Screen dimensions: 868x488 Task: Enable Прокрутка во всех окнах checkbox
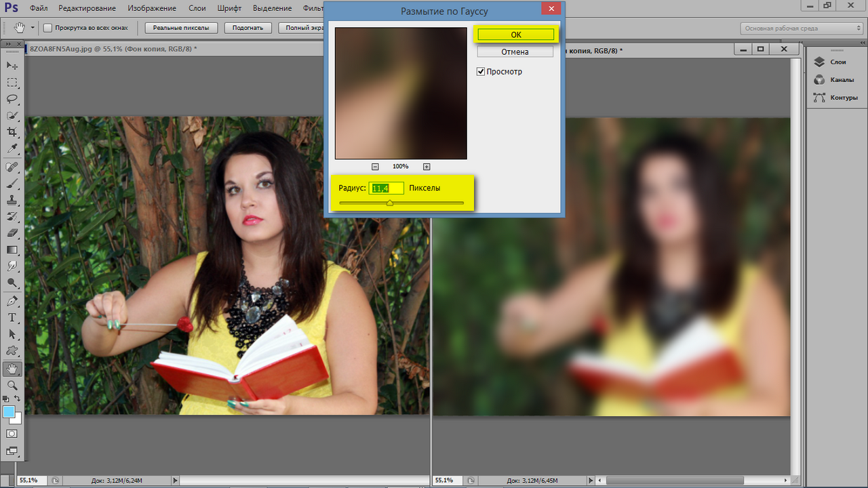(48, 28)
